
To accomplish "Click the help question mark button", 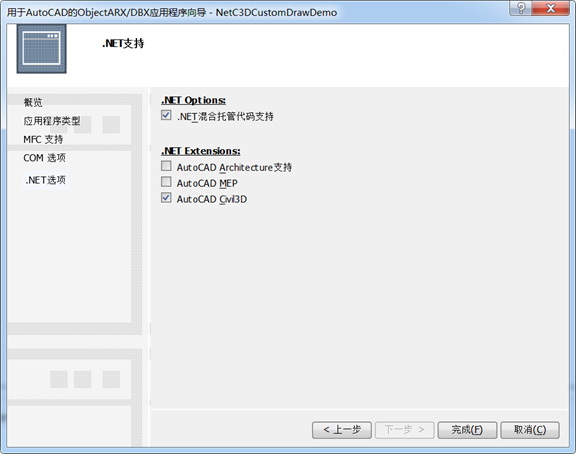I will [x=520, y=8].
